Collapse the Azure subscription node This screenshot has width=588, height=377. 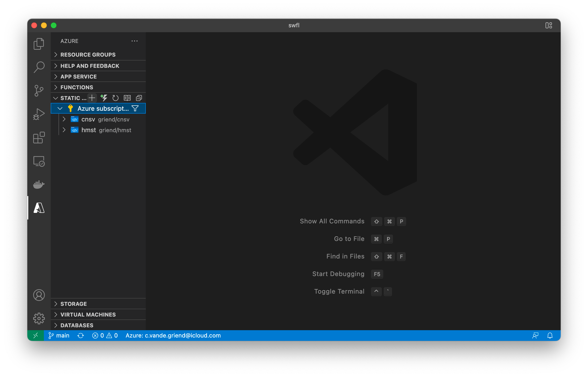coord(60,109)
